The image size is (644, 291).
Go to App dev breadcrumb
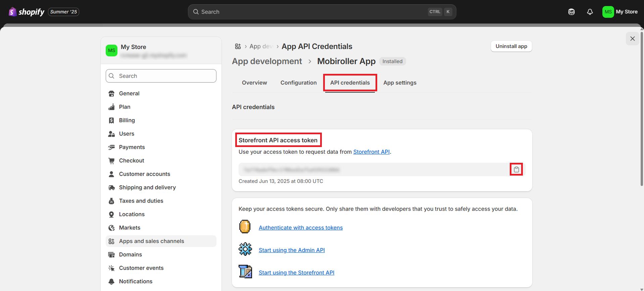[x=261, y=46]
